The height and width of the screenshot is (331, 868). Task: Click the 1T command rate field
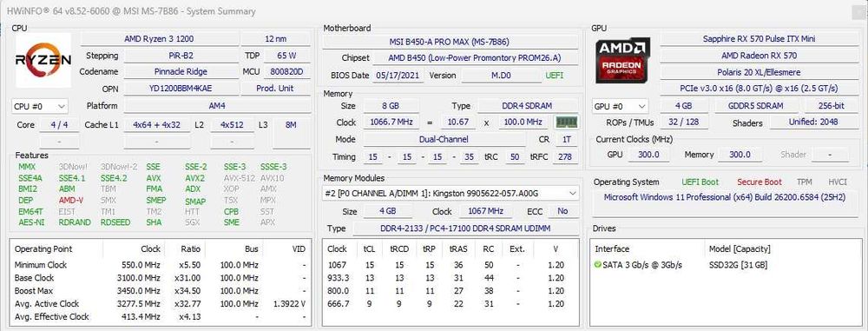click(566, 139)
